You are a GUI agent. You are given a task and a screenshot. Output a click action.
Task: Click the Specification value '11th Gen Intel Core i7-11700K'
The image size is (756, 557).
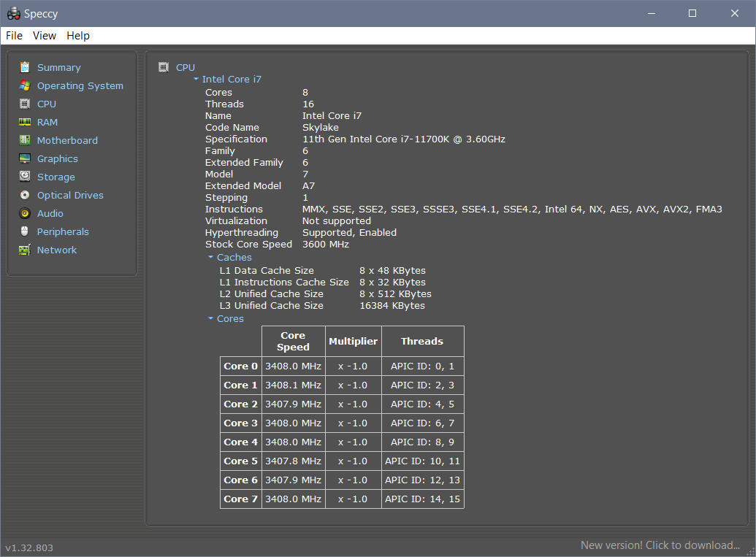pos(404,139)
